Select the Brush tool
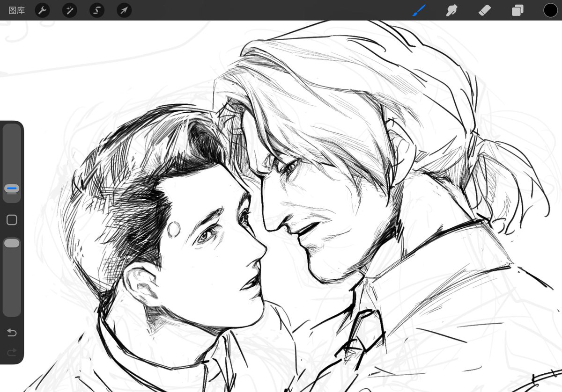This screenshot has width=562, height=392. [x=419, y=10]
